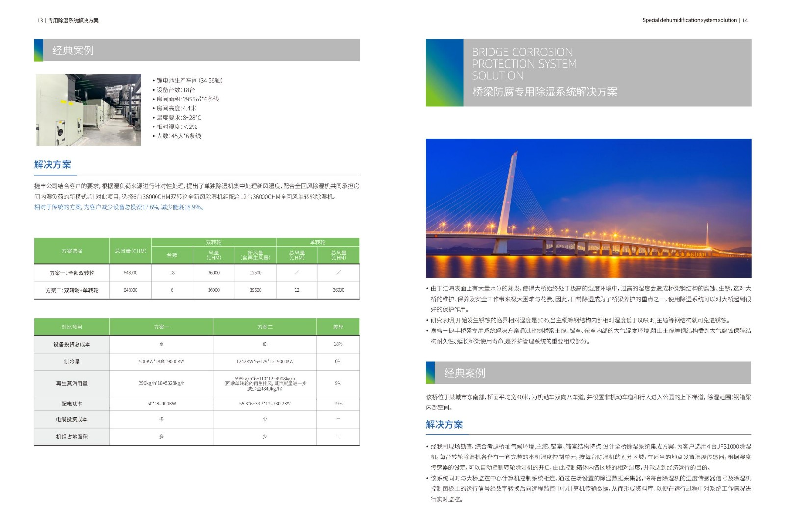Select the 设备投资总成本 row label
The image size is (785, 532).
(72, 344)
